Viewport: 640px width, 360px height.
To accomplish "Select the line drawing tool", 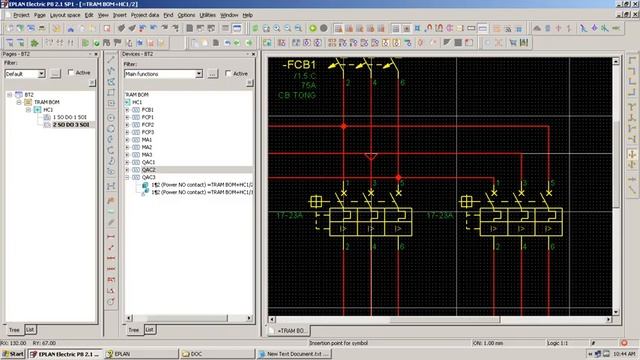I will click(111, 60).
